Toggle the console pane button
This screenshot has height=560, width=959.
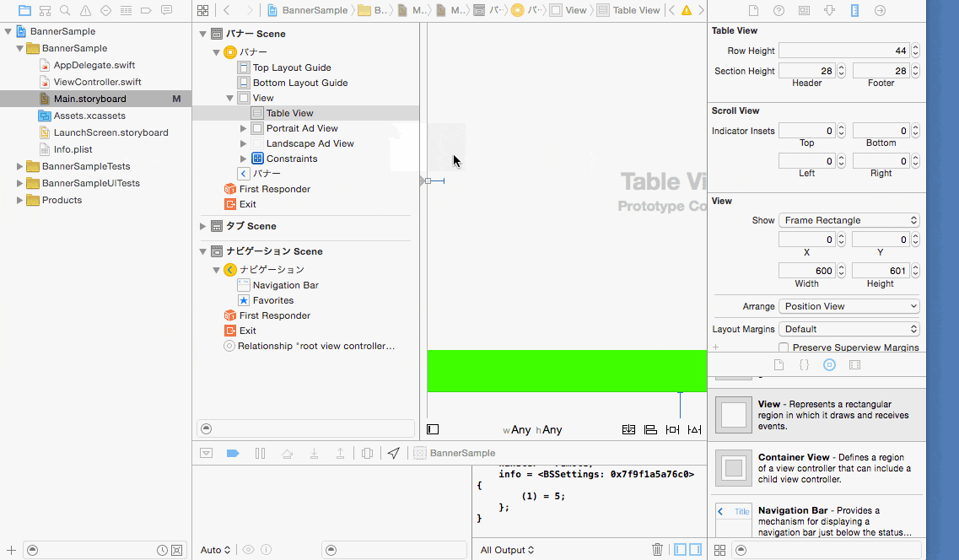coord(695,550)
